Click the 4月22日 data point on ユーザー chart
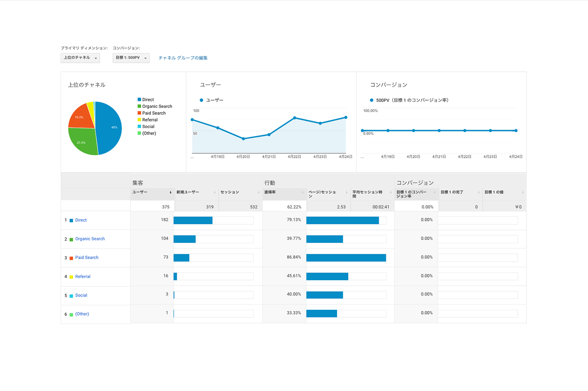Image resolution: width=588 pixels, height=391 pixels. pos(294,118)
